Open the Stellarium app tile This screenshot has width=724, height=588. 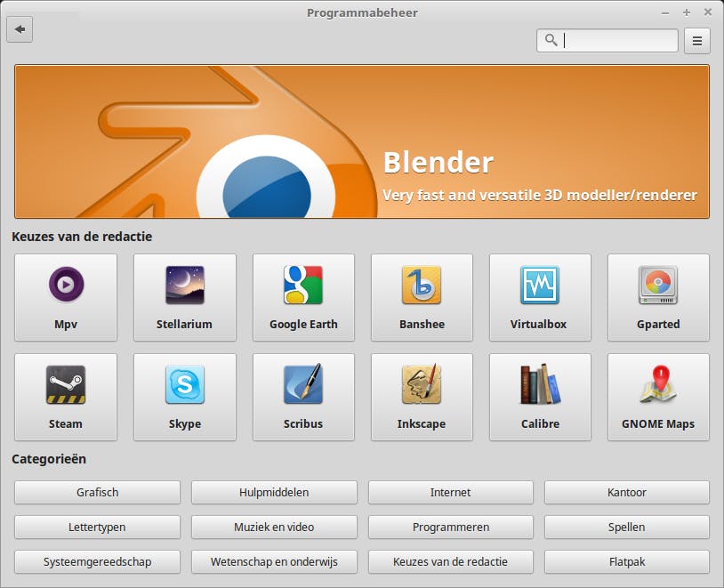coord(185,297)
